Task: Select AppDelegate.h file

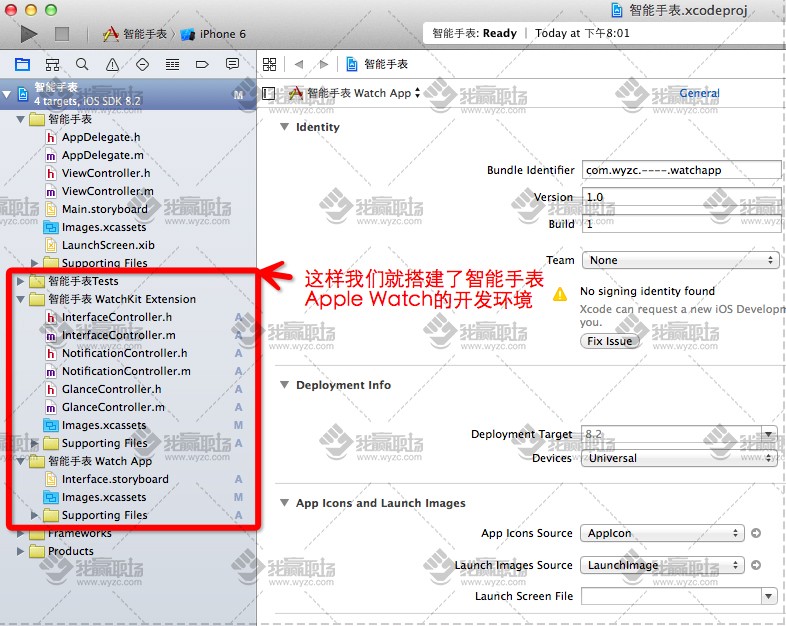Action: click(x=101, y=137)
